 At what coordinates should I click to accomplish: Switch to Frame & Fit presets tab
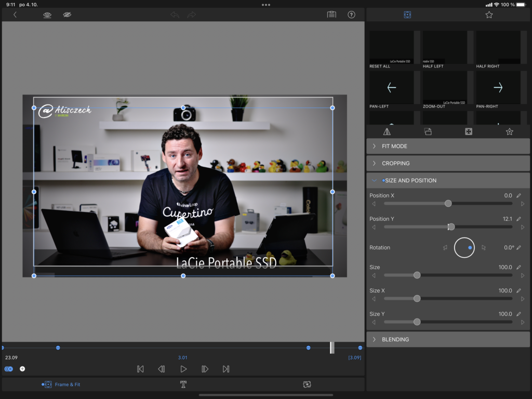coord(407,15)
